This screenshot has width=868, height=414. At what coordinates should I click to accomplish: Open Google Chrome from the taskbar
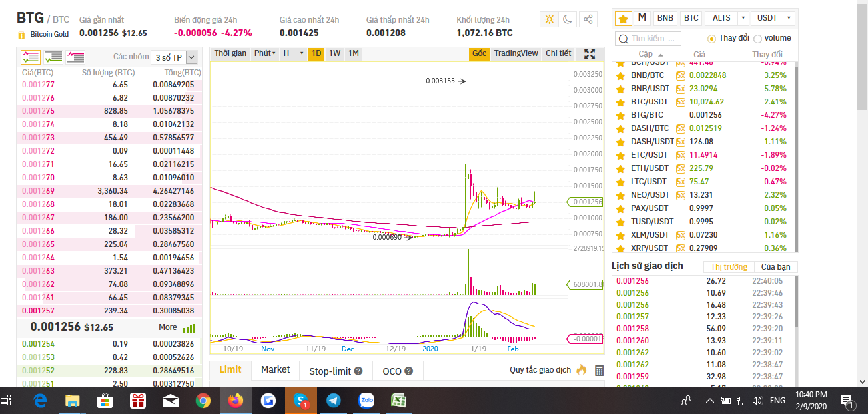pyautogui.click(x=203, y=401)
